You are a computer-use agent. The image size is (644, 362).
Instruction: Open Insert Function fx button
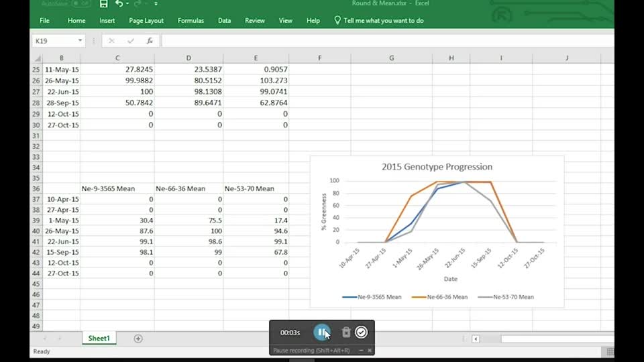point(150,41)
